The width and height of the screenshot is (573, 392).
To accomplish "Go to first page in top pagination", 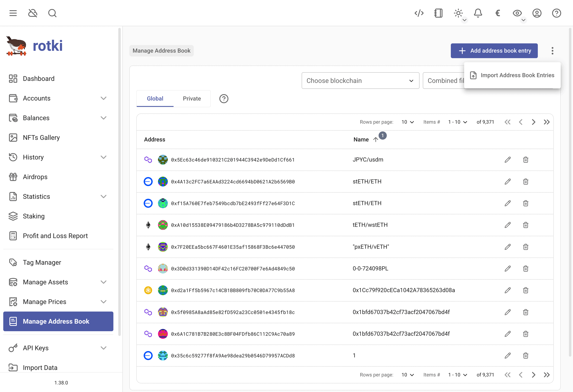I will coord(508,122).
